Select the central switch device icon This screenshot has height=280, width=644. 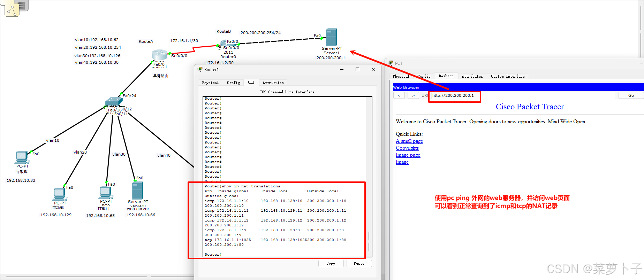click(x=114, y=101)
